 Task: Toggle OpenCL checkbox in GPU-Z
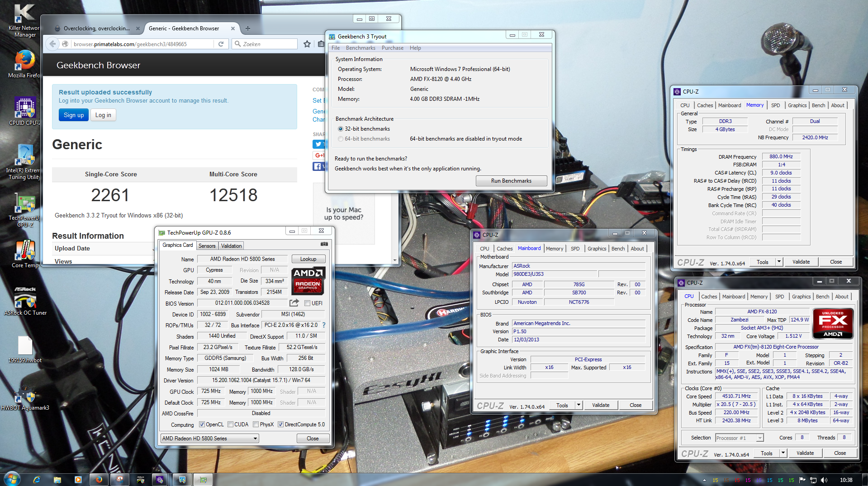[202, 425]
